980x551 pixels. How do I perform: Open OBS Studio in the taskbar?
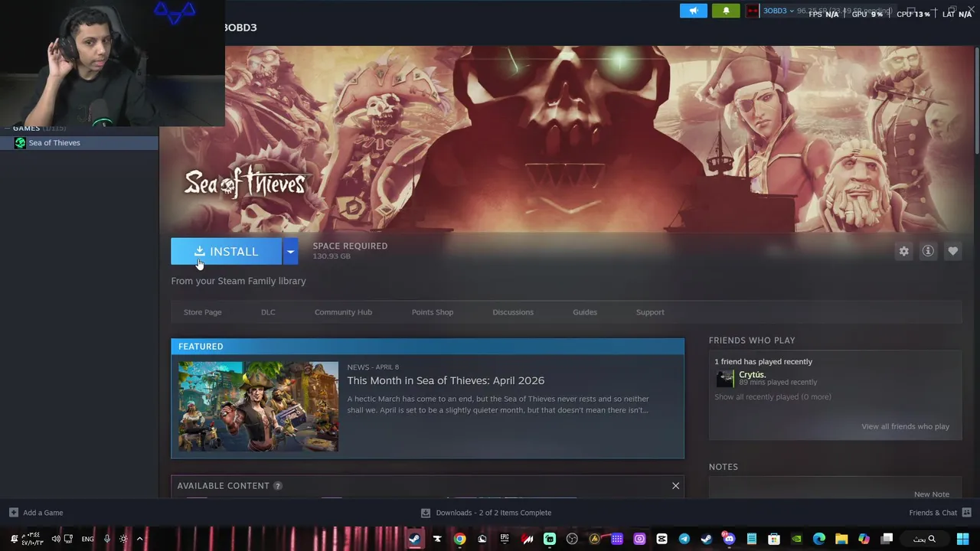pyautogui.click(x=572, y=540)
